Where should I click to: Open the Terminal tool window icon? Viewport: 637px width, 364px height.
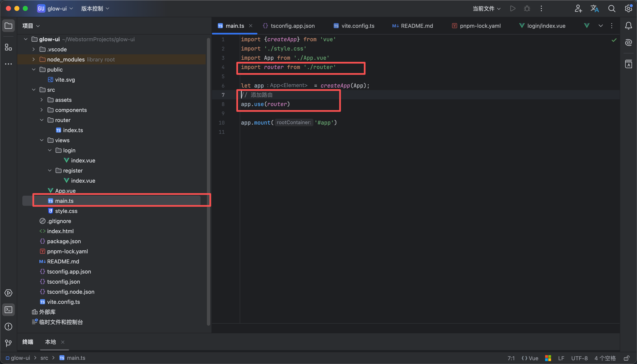coord(8,310)
